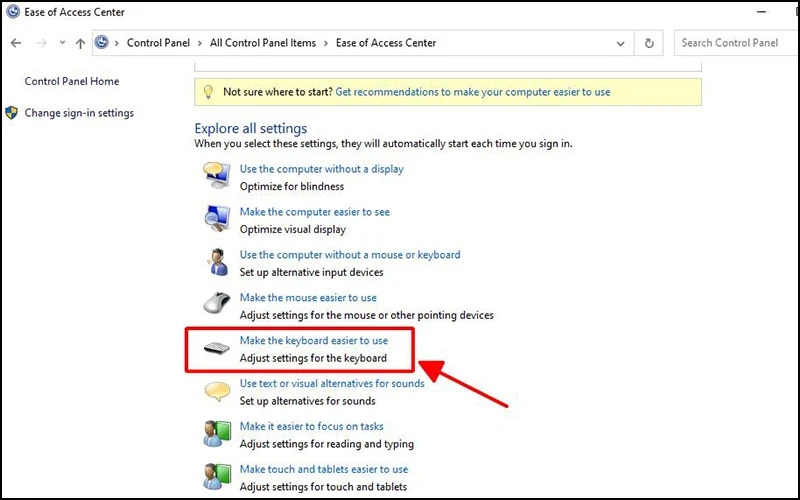Click the mouse device icon
800x500 pixels.
[216, 304]
